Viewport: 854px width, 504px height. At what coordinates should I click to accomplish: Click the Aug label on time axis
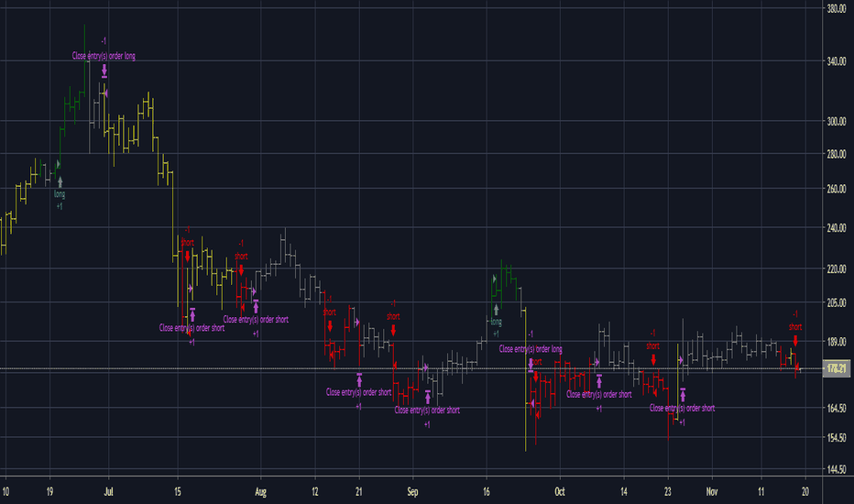[261, 491]
